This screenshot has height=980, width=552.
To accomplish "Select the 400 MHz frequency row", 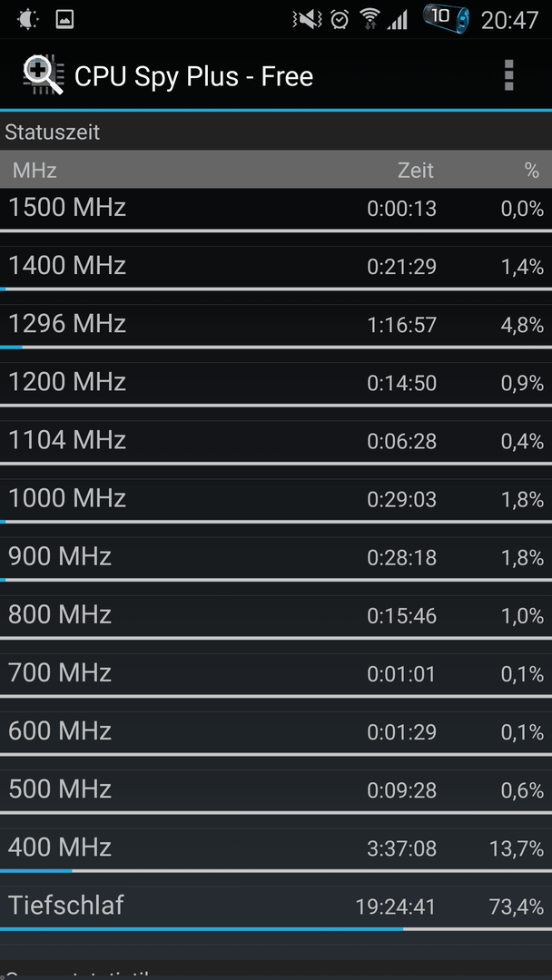I will [x=276, y=848].
